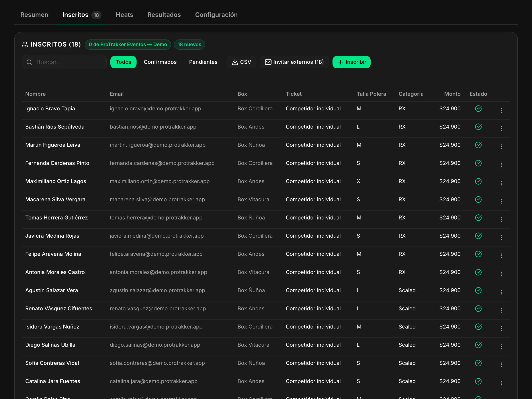
Task: Click the green Inscribir button
Action: [351, 62]
